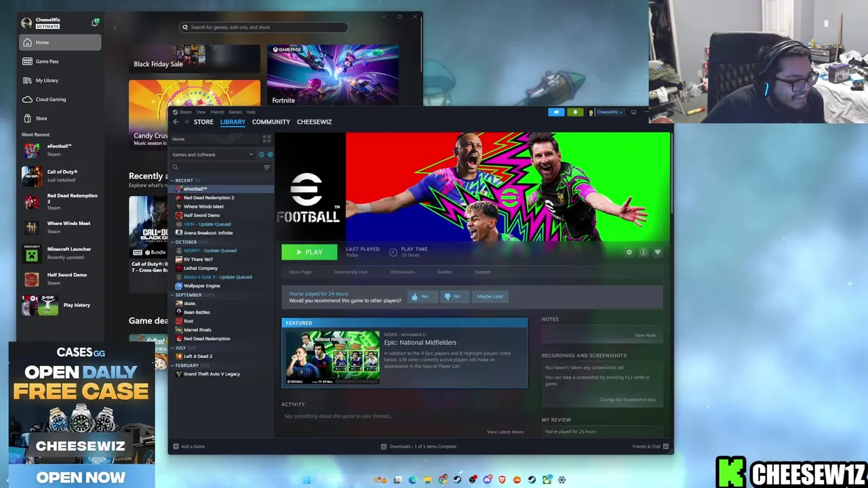Go back with Steam back arrow

(176, 122)
